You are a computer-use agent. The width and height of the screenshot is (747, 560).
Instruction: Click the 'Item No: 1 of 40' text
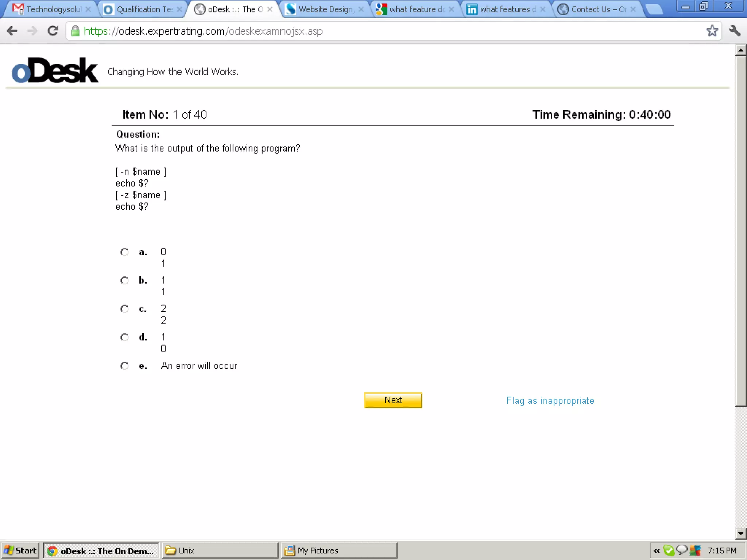[165, 114]
